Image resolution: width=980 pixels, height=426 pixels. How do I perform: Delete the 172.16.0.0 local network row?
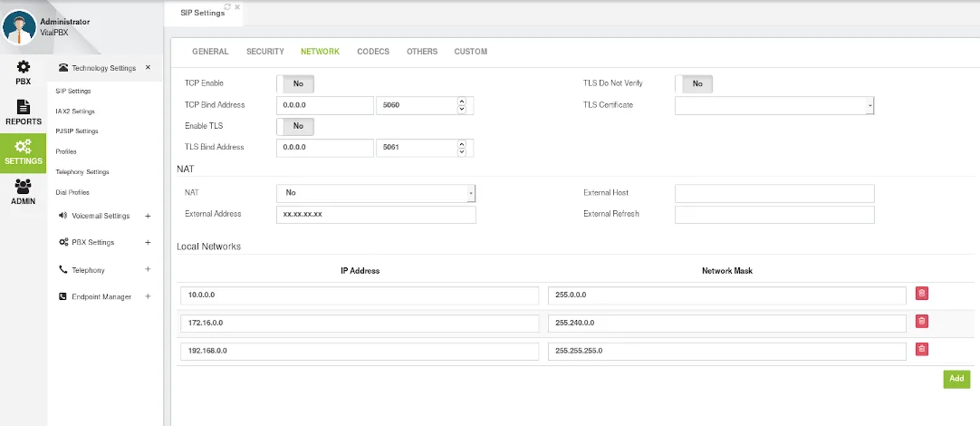pos(922,322)
